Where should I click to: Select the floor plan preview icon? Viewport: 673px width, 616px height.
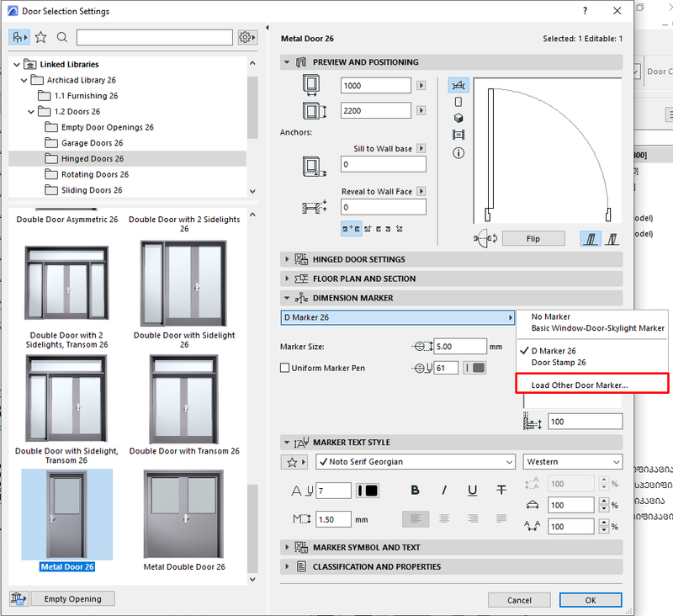coord(458,86)
